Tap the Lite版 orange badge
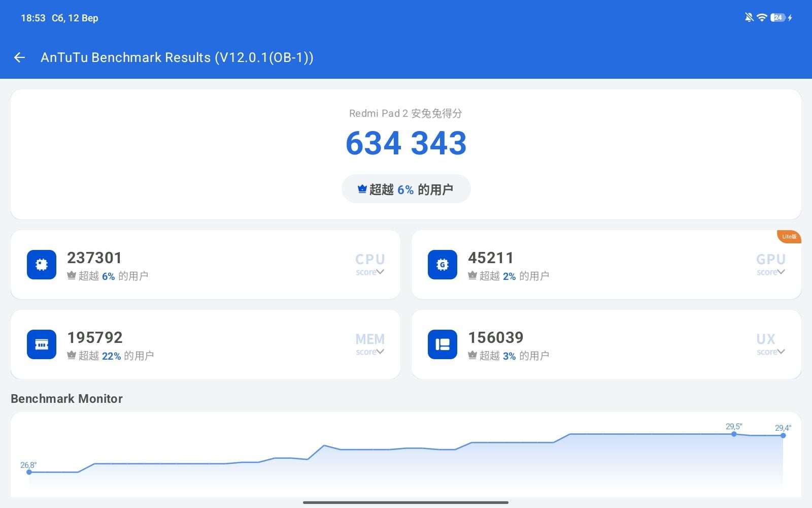Viewport: 812px width, 508px height. click(x=789, y=237)
